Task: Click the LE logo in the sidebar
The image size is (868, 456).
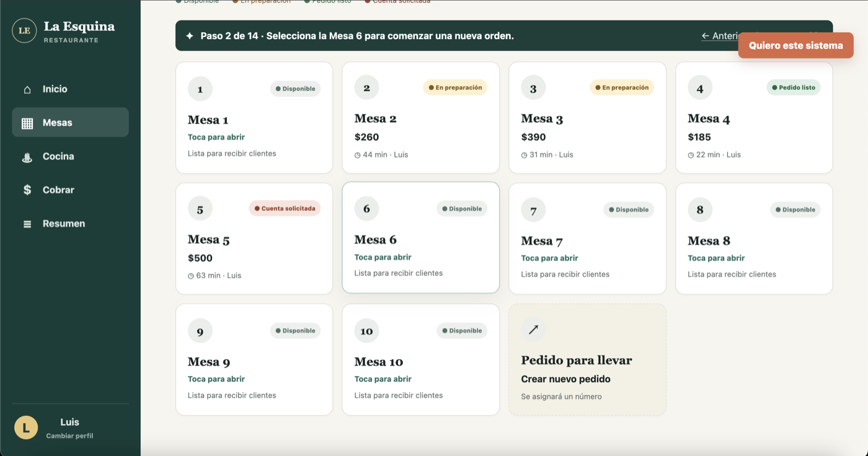Action: tap(24, 30)
